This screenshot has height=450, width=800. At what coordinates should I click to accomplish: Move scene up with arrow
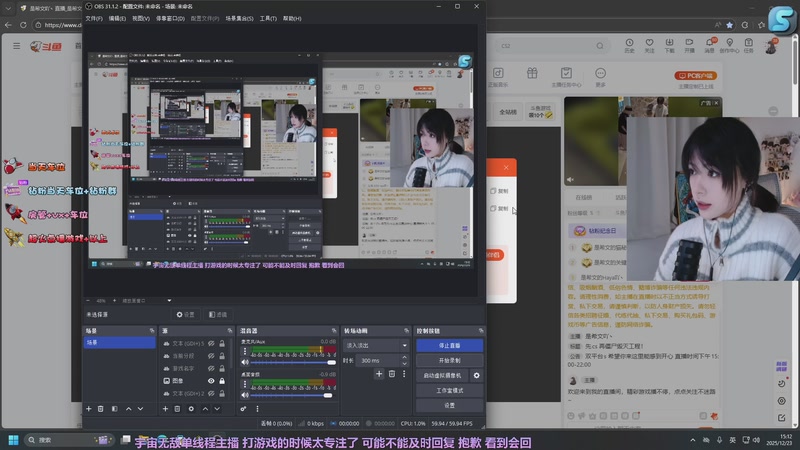(x=129, y=409)
